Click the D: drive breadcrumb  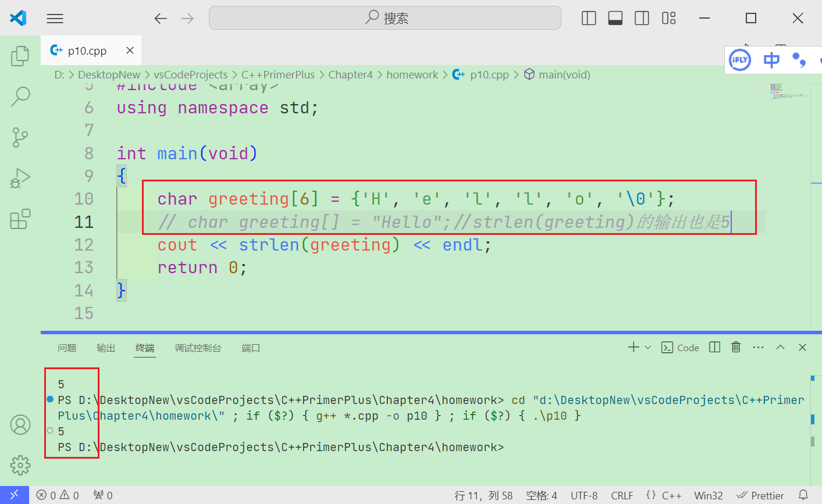pyautogui.click(x=59, y=75)
